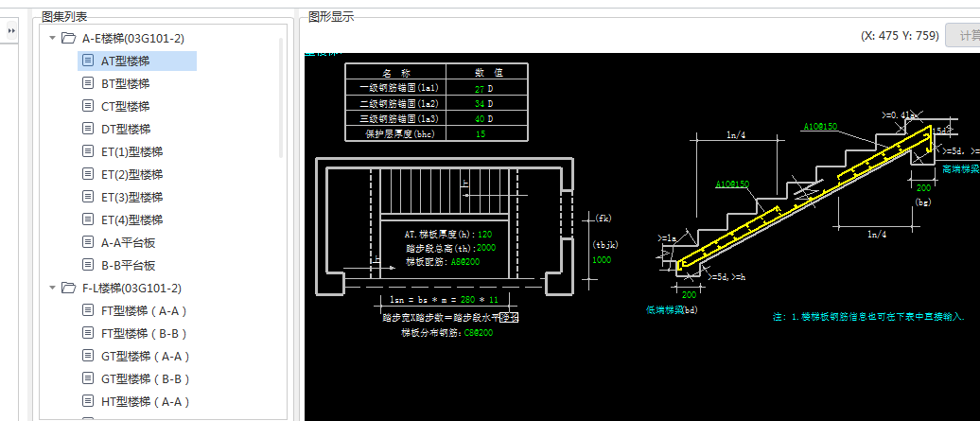Screen dimensions: 980x421
Task: Edit the distribution rebar value C8@200
Action: coord(478,334)
